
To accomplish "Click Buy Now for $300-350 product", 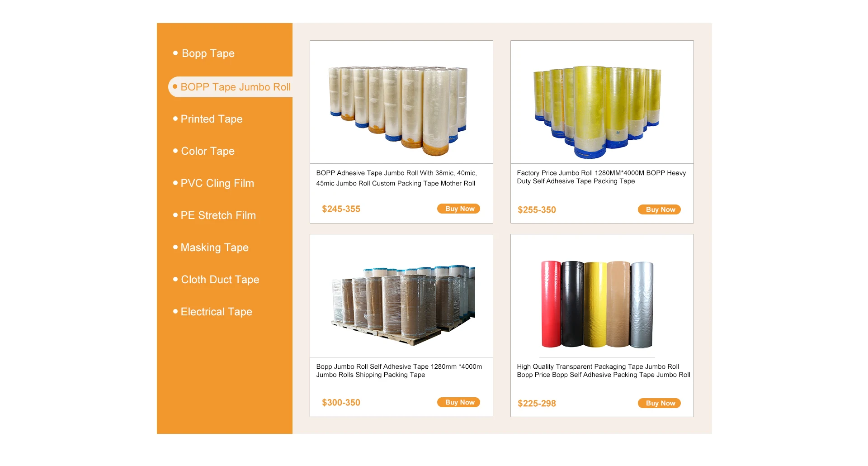I will click(458, 402).
